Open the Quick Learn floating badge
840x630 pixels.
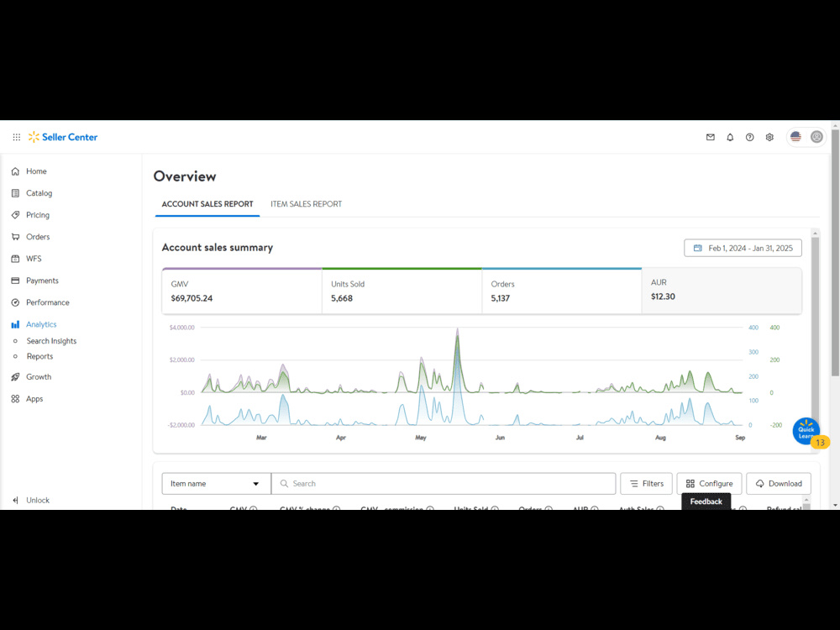(806, 431)
